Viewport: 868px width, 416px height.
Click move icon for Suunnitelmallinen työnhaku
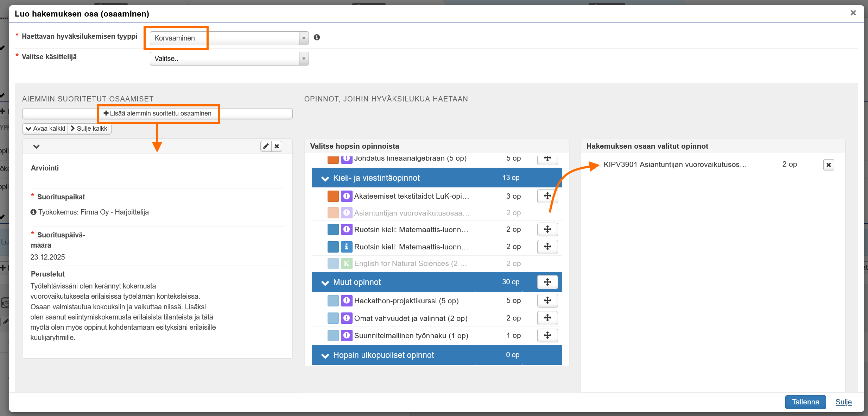[x=547, y=335]
